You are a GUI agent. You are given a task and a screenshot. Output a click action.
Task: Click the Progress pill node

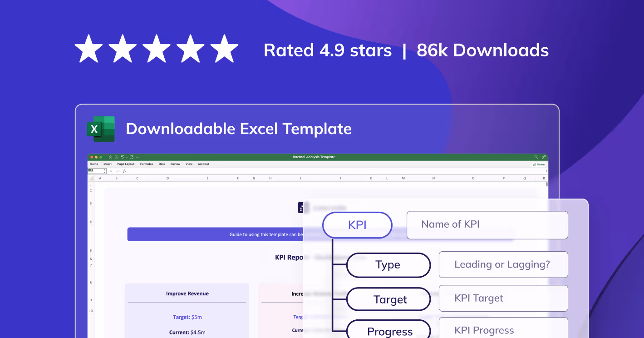[388, 329]
